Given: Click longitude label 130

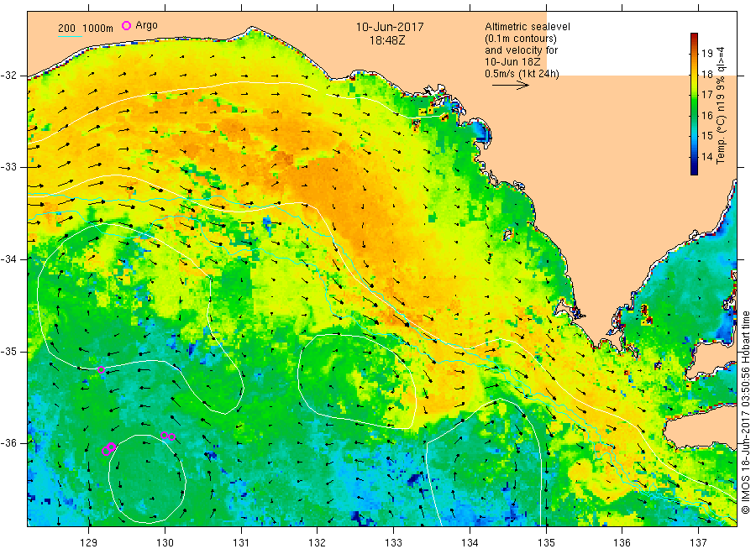Looking at the screenshot, I should [x=165, y=543].
